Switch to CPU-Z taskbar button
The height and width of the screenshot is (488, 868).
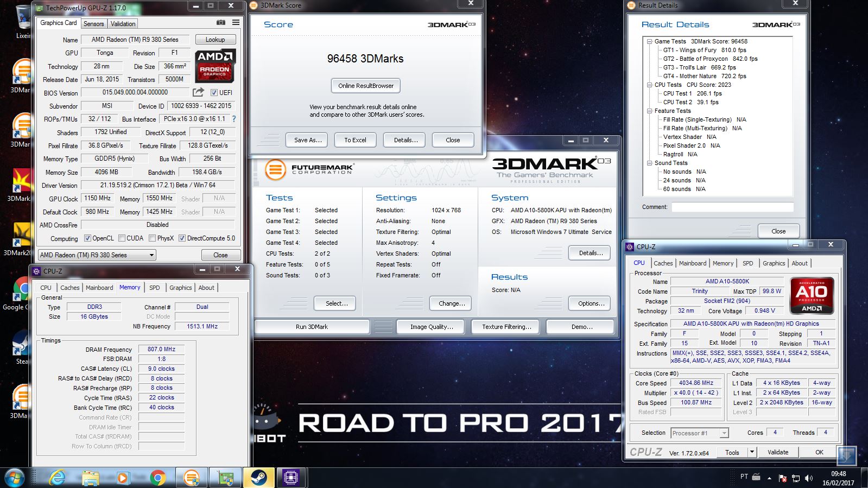(x=290, y=478)
